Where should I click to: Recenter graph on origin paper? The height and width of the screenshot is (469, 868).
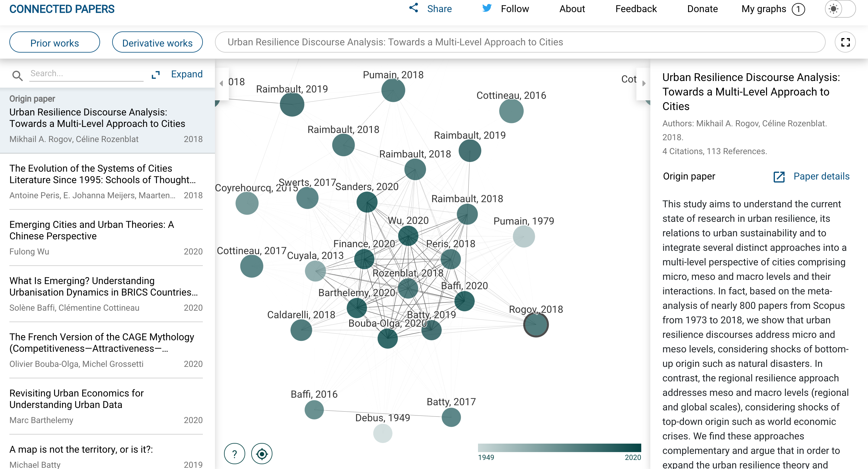coord(262,454)
